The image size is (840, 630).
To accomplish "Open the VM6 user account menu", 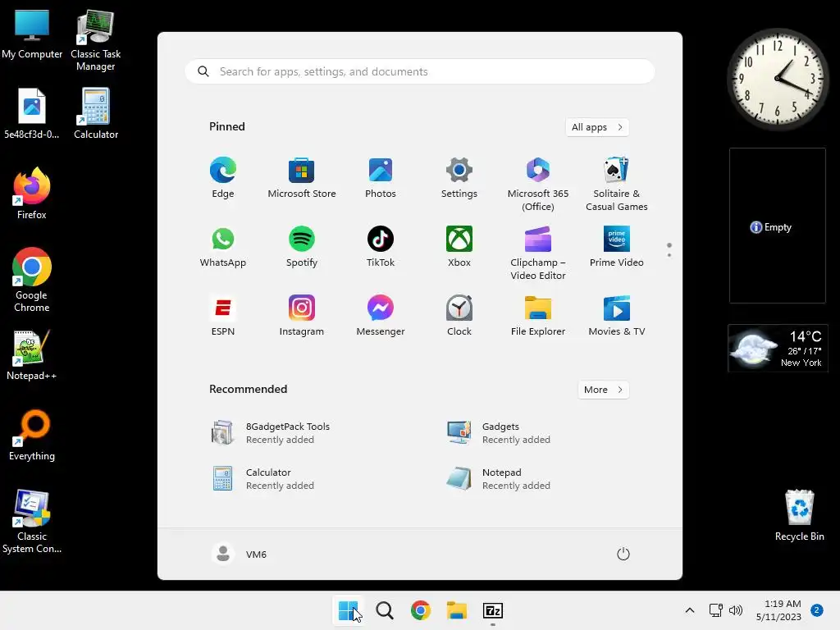I will click(240, 554).
